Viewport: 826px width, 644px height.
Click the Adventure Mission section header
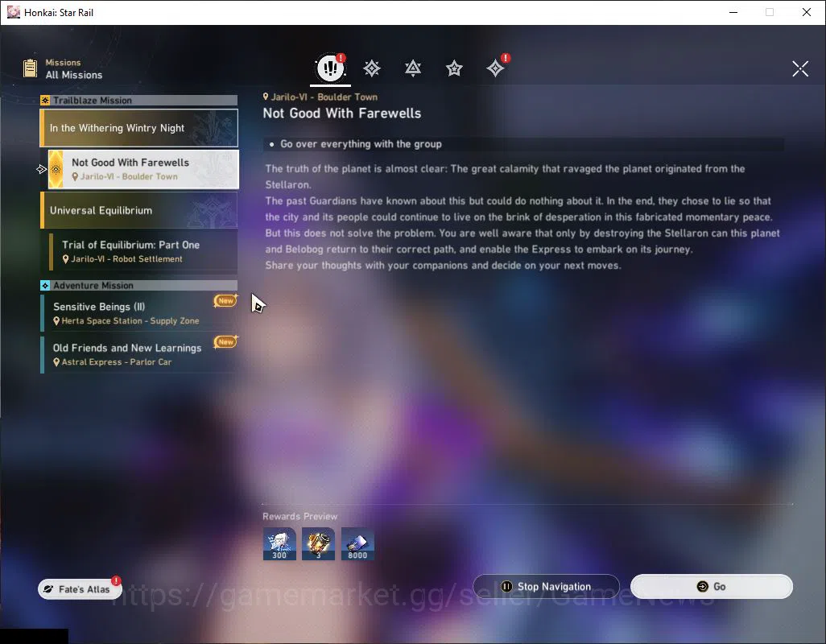point(139,286)
